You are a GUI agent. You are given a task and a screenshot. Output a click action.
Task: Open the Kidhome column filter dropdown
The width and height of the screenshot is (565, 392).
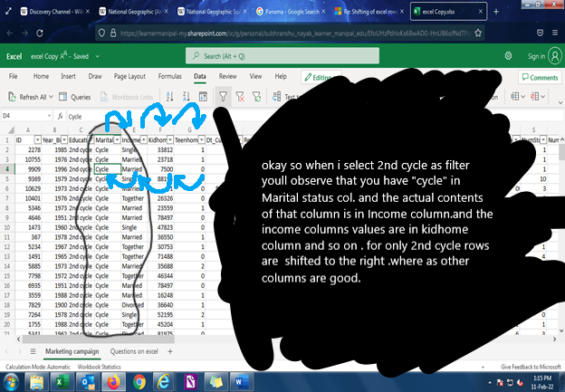170,139
